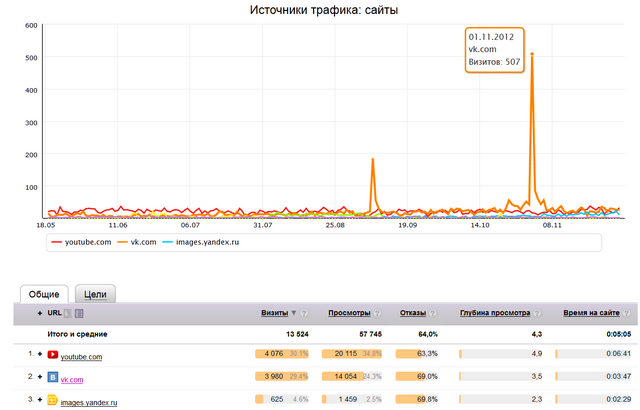The width and height of the screenshot is (640, 410).
Task: Click the Итого и средние row label
Action: click(x=77, y=334)
